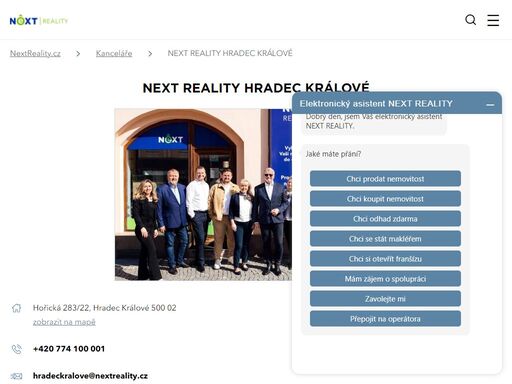Open the office team photo

click(203, 195)
